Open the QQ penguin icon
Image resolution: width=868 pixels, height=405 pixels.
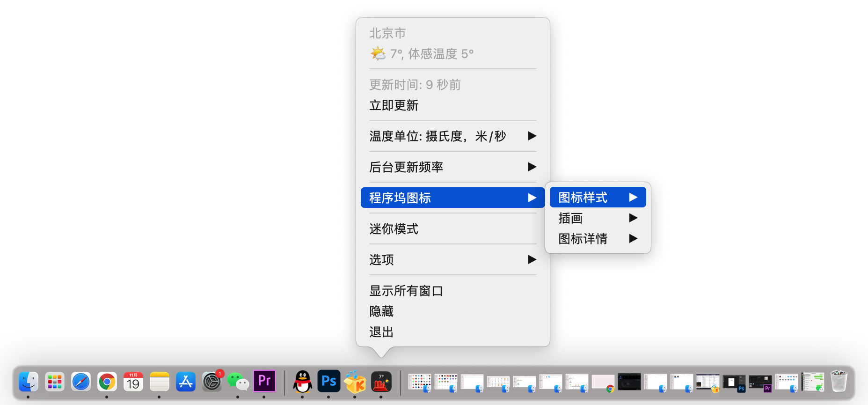[302, 382]
